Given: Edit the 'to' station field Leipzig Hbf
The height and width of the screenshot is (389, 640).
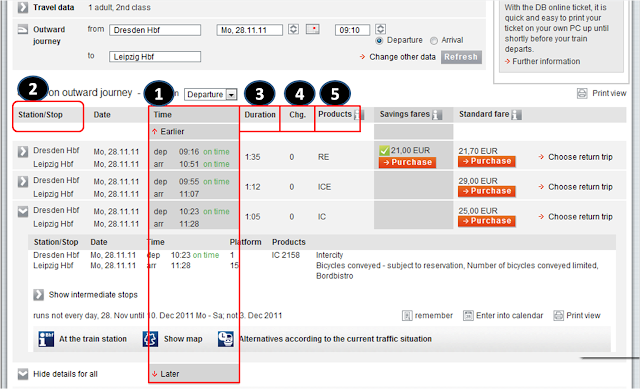Looking at the screenshot, I should (155, 57).
